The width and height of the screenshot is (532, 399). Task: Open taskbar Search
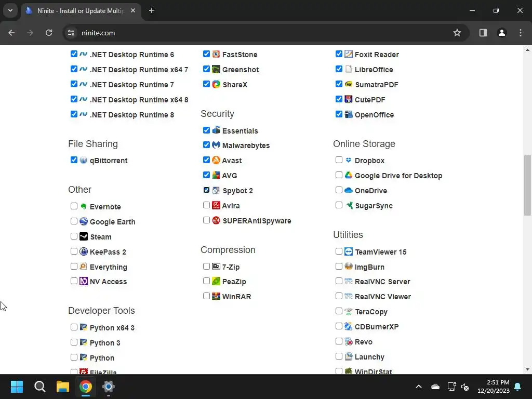(x=39, y=387)
